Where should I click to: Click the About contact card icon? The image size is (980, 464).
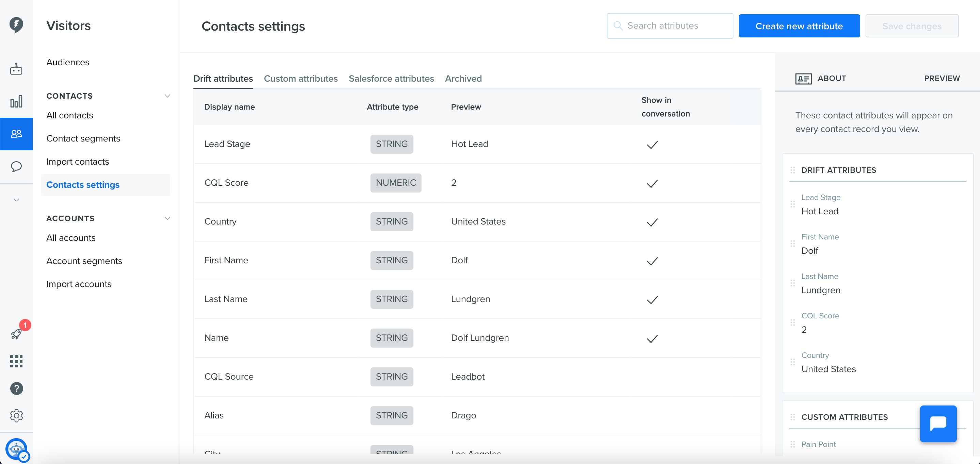(x=803, y=79)
